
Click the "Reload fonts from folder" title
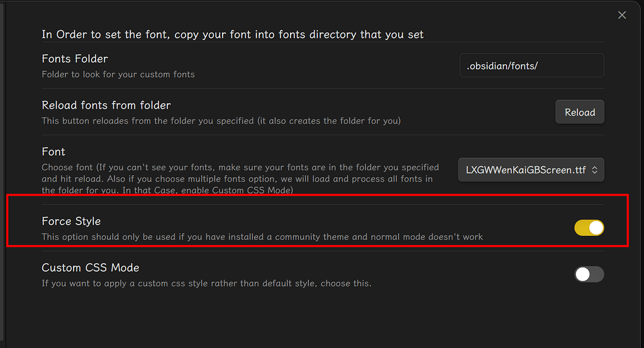106,106
